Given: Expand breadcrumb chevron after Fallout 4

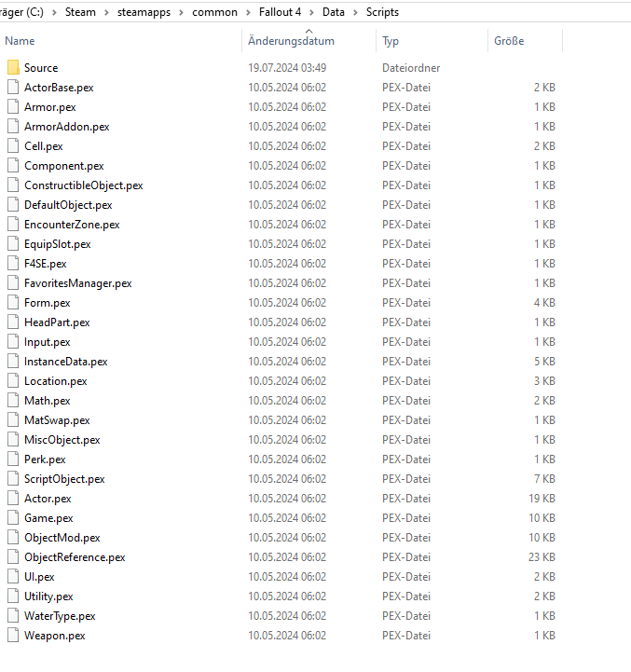Looking at the screenshot, I should tap(311, 12).
